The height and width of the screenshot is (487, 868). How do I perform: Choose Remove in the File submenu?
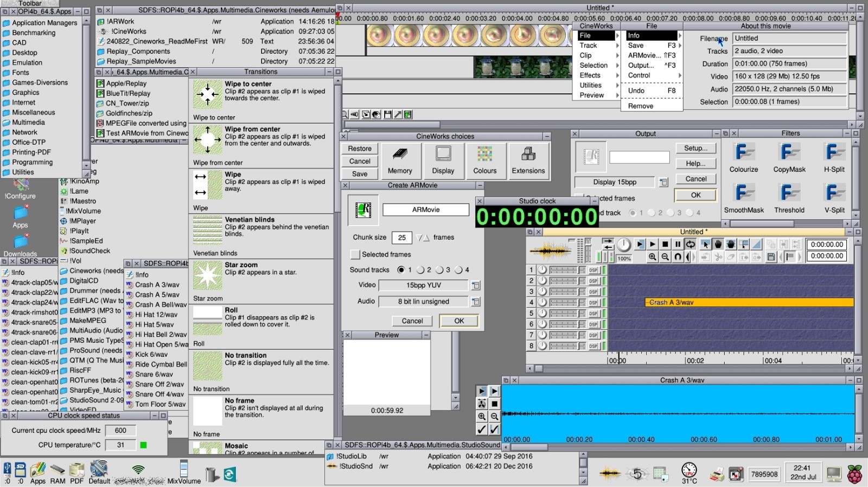[651, 106]
